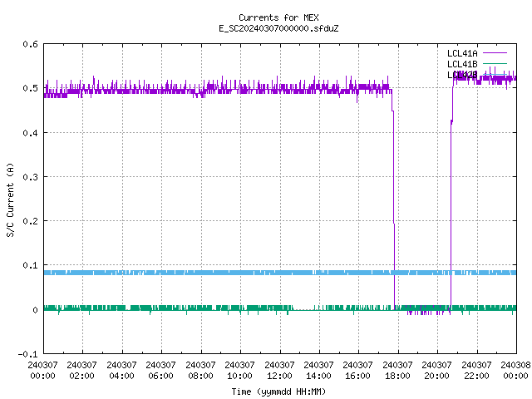The height and width of the screenshot is (399, 532).
Task: Click the y-axis tick value 0.3
Action: click(x=30, y=177)
